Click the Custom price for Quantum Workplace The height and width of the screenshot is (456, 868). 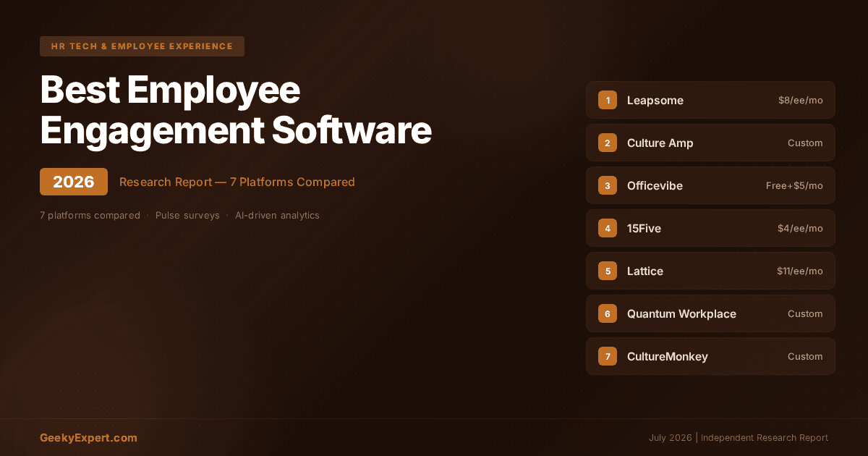pos(805,313)
